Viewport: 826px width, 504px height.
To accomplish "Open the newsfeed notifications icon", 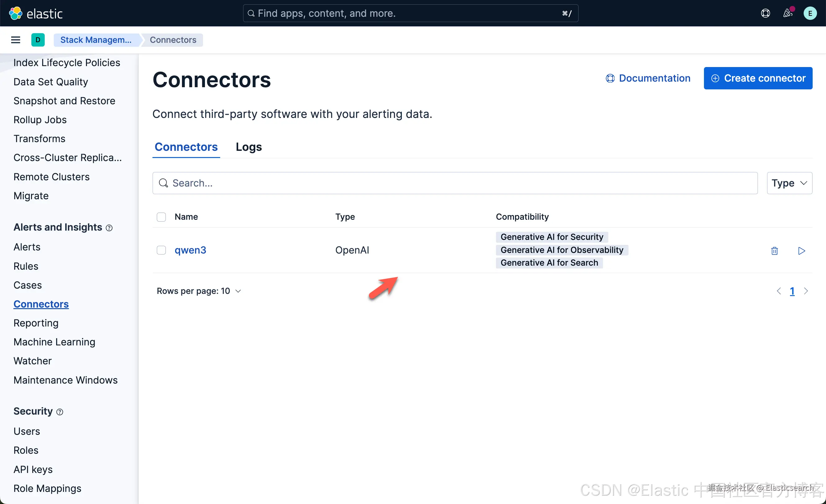I will pos(787,13).
